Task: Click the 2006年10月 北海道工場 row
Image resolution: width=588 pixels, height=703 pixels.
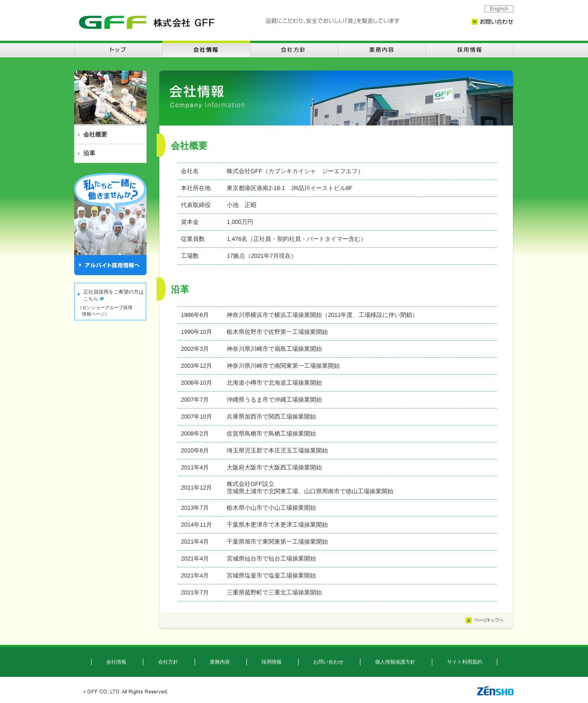Action: click(x=337, y=383)
